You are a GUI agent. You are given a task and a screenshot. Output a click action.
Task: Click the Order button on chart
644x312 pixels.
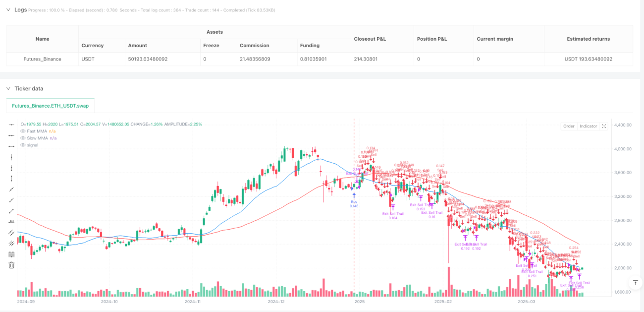[569, 126]
